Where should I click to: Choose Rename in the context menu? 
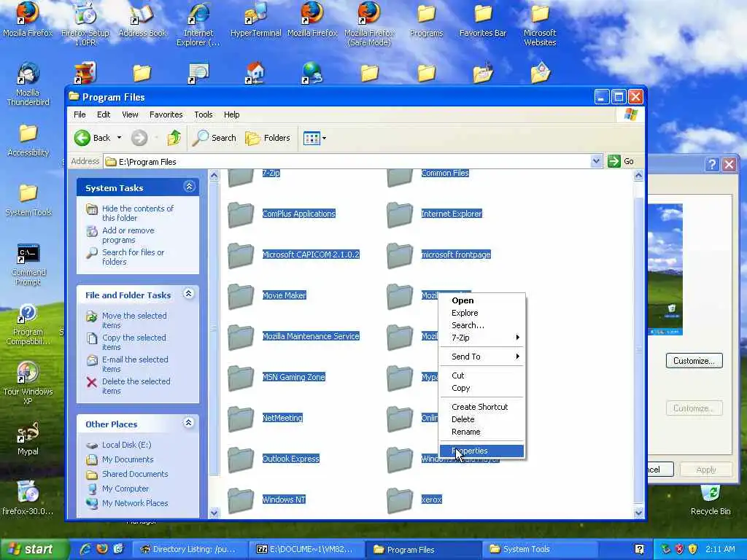(481, 432)
